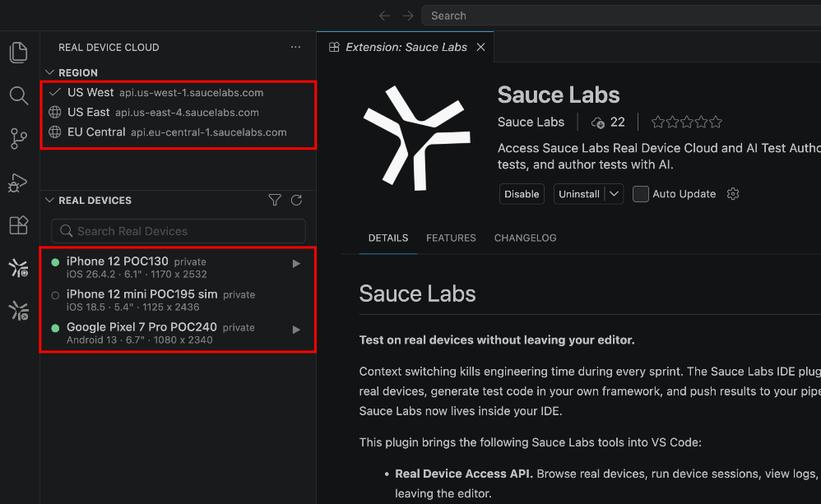Select the US West region
Image resolution: width=821 pixels, height=504 pixels.
tap(178, 93)
